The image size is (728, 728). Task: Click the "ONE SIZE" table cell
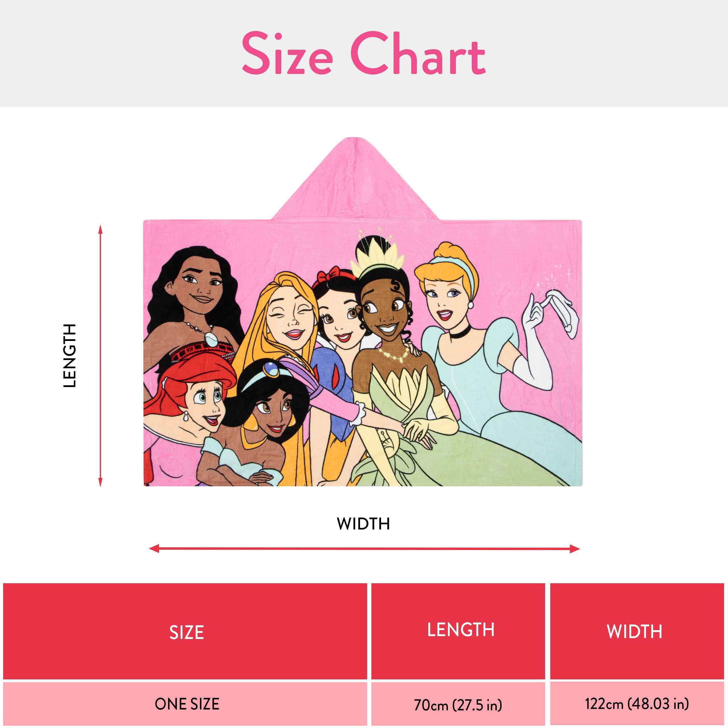[x=187, y=704]
